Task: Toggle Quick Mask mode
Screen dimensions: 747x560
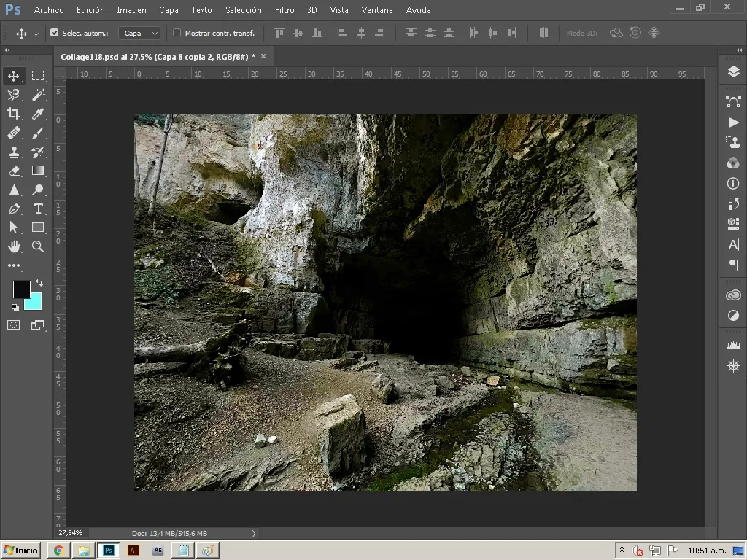Action: (x=13, y=325)
